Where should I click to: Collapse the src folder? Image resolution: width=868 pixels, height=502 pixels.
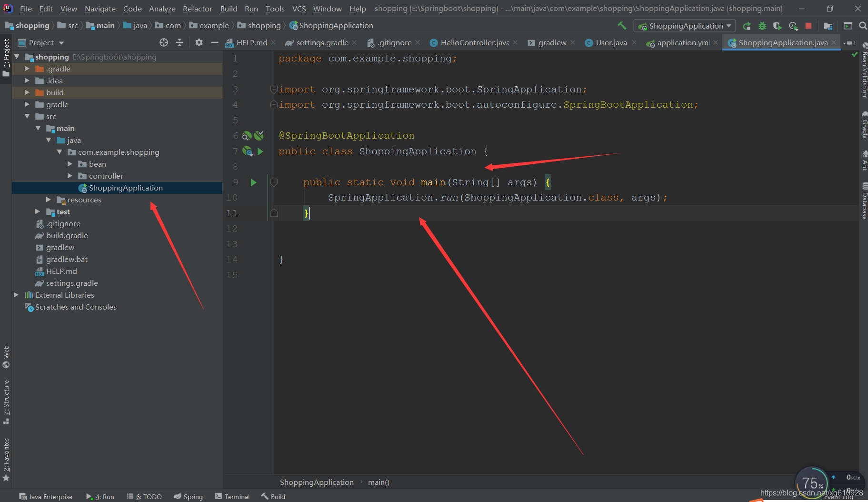pos(27,116)
